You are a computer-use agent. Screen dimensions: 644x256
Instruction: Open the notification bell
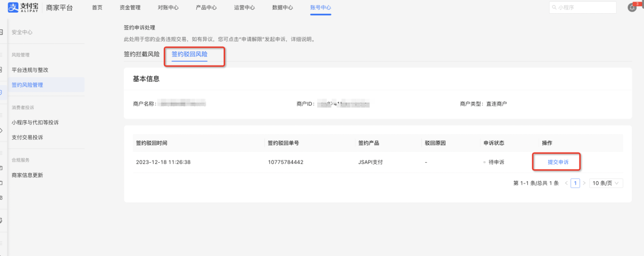[x=632, y=7]
